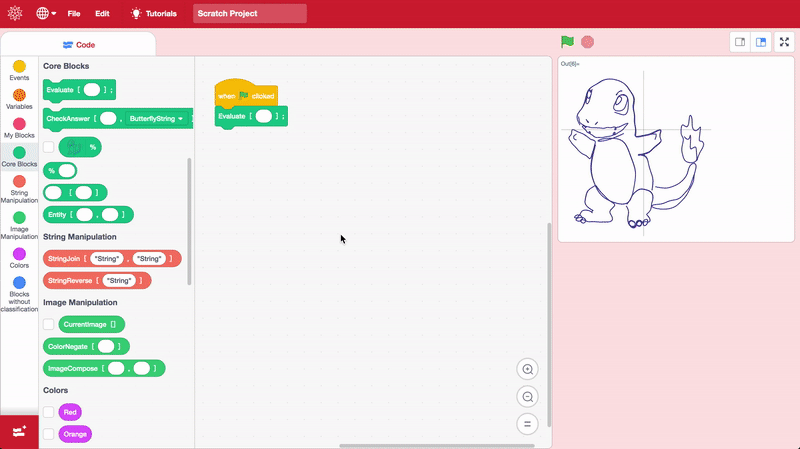The width and height of the screenshot is (800, 449).
Task: Click the Core Blocks palette heading
Action: click(66, 66)
